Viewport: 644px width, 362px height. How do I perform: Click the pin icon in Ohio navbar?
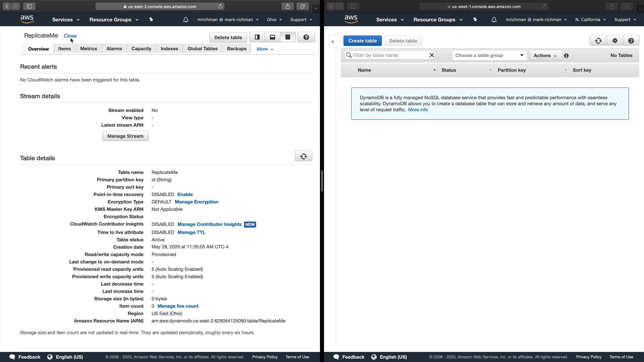[x=151, y=19]
